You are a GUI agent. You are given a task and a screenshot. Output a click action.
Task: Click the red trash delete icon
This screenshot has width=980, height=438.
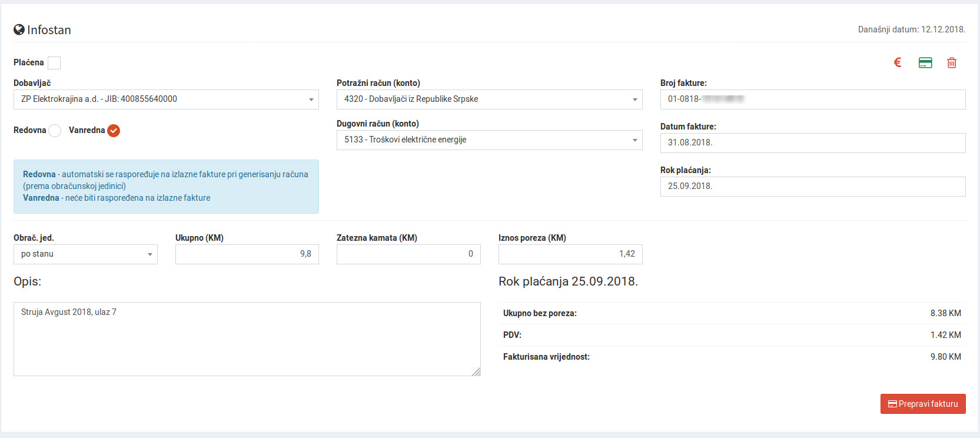tap(952, 63)
